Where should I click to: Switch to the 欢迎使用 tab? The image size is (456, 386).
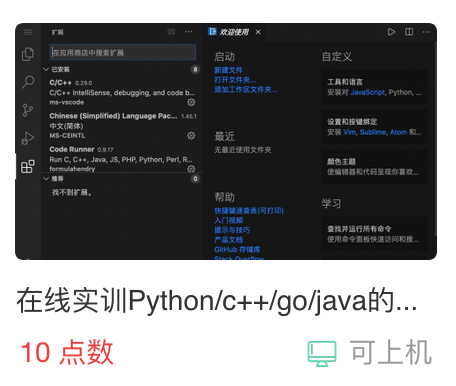tap(234, 32)
